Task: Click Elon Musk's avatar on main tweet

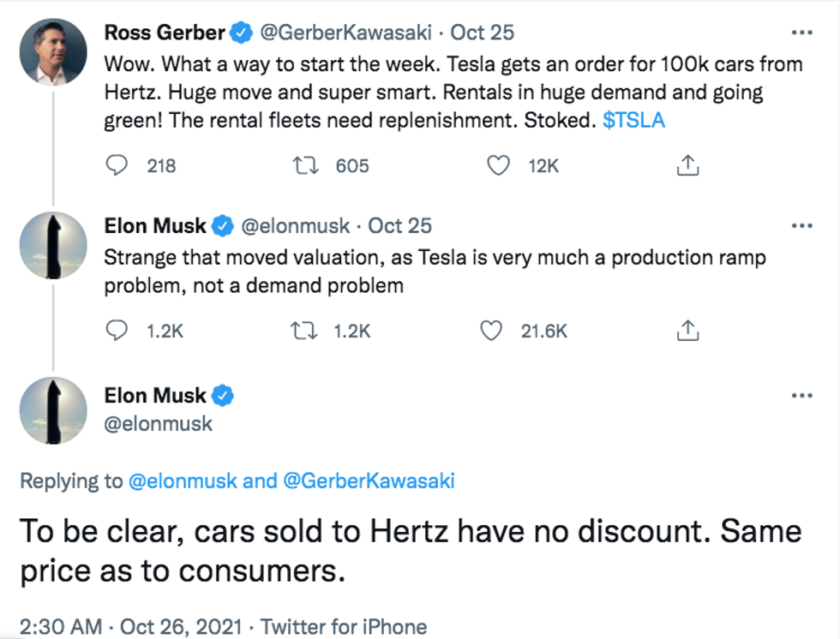Action: tap(53, 411)
